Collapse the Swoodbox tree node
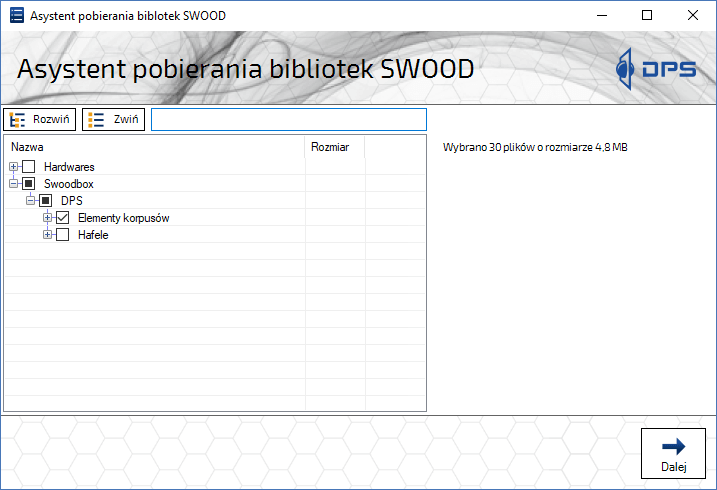This screenshot has height=490, width=717. tap(14, 184)
